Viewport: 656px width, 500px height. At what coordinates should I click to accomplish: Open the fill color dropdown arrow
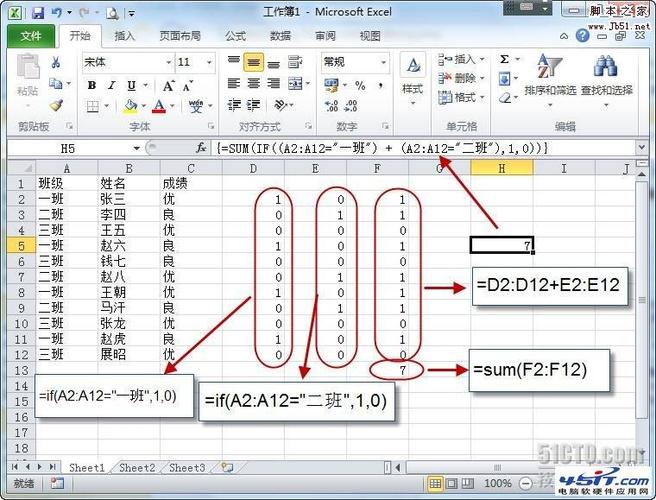tap(144, 106)
